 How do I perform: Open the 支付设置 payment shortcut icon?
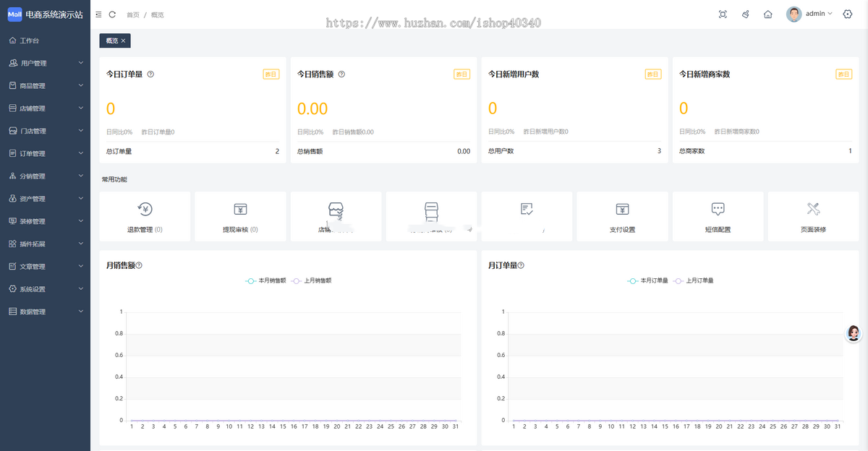[622, 210]
